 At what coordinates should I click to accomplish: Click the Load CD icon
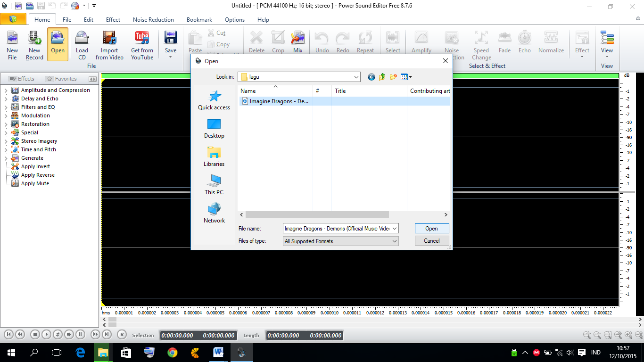click(x=82, y=45)
